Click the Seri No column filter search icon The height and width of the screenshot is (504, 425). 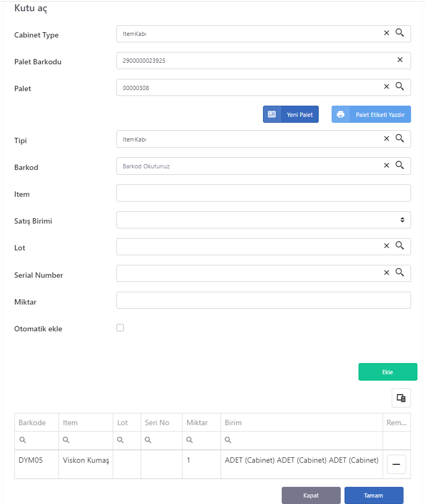[148, 440]
